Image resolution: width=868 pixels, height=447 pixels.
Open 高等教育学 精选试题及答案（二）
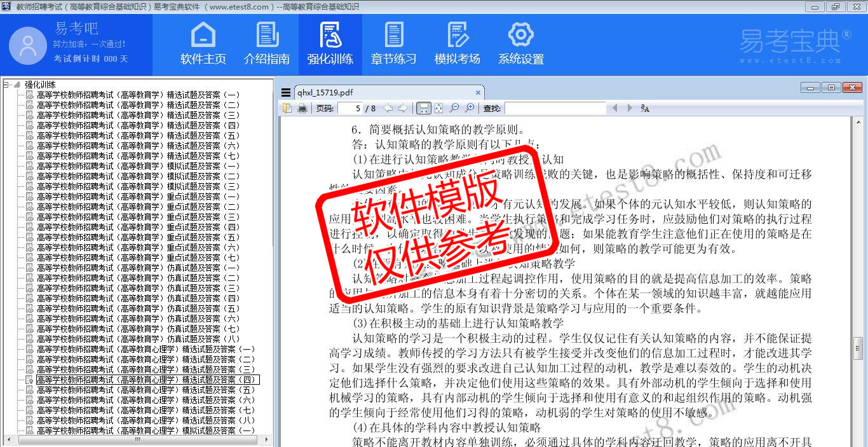(x=139, y=105)
